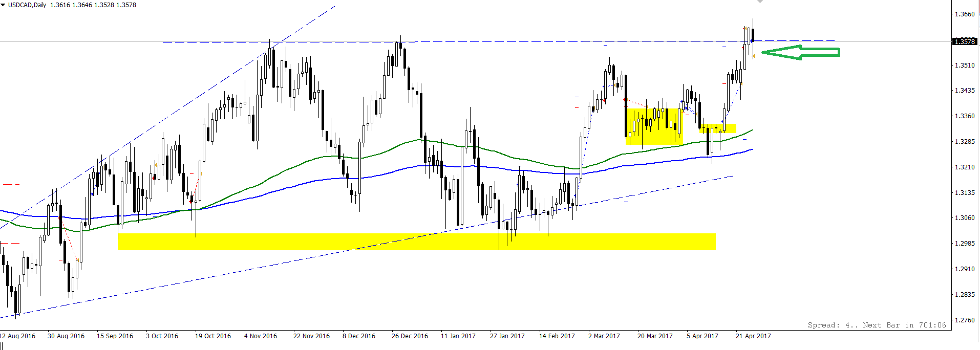The height and width of the screenshot is (350, 980).
Task: Click the 1.3510 price axis label
Action: tap(965, 65)
